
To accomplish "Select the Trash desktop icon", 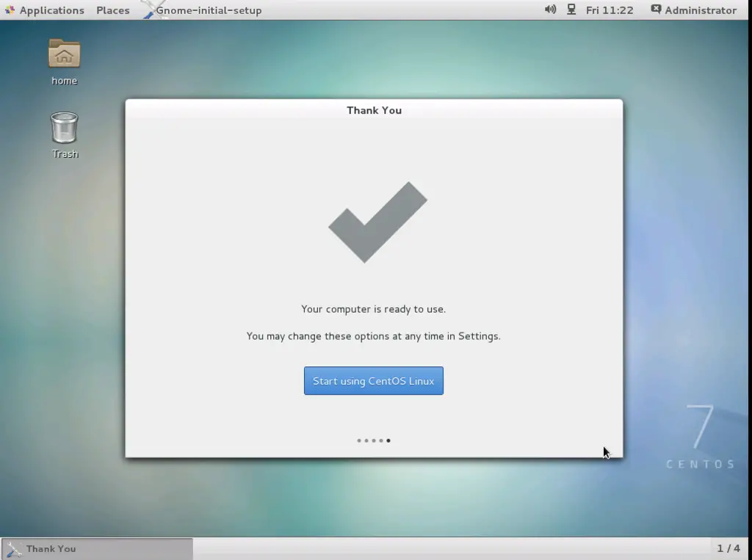I will [65, 135].
